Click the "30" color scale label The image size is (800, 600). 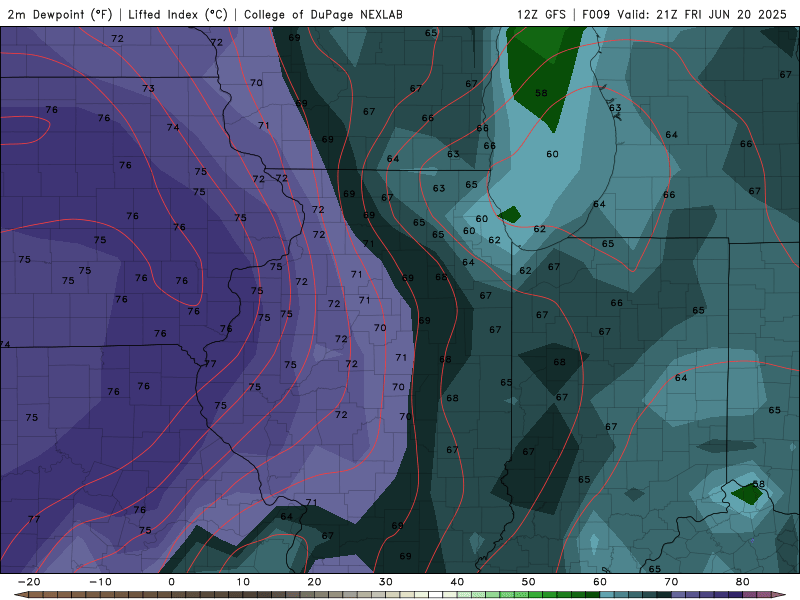386,582
